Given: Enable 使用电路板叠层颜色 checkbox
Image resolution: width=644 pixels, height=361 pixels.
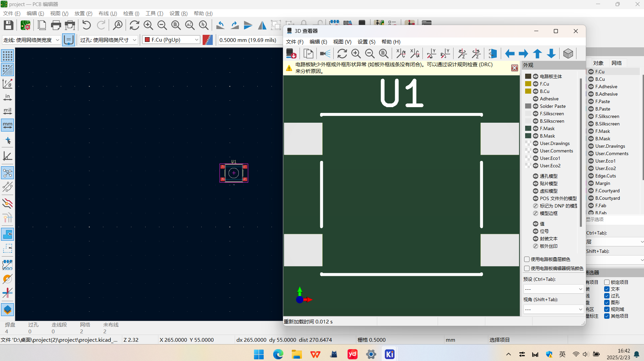Looking at the screenshot, I should point(527,259).
